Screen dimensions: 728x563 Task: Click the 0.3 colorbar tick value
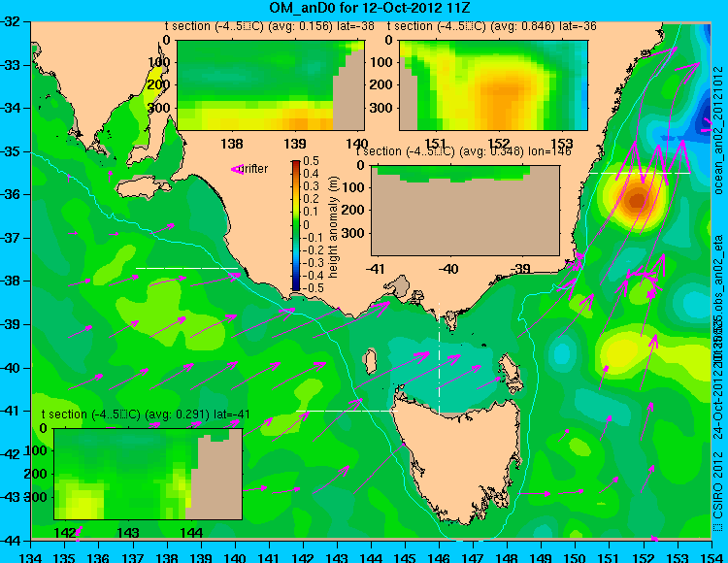[x=311, y=186]
